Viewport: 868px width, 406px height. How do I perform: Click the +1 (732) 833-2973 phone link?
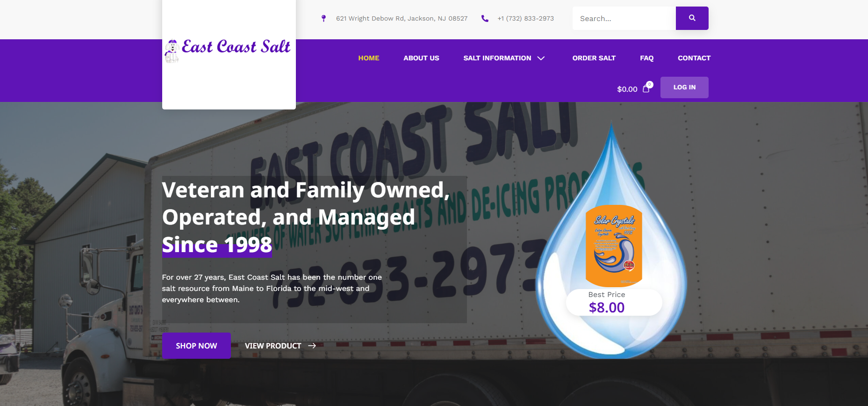[x=525, y=18]
